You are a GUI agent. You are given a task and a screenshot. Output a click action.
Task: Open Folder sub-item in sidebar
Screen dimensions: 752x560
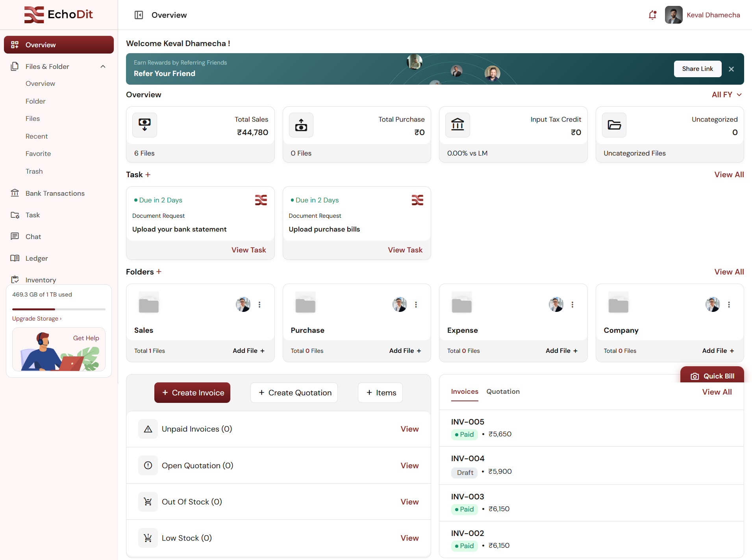pos(35,101)
